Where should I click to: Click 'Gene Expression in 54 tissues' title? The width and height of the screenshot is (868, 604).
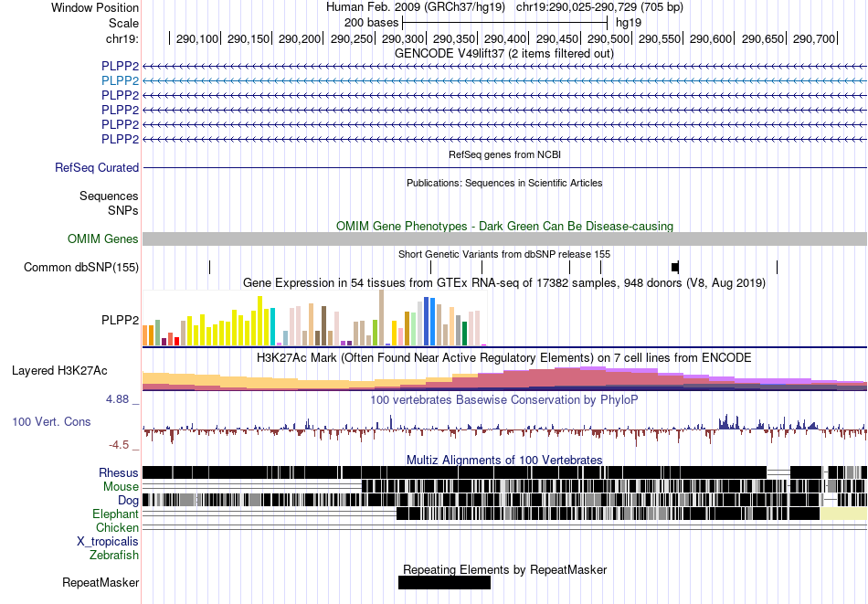click(x=504, y=283)
